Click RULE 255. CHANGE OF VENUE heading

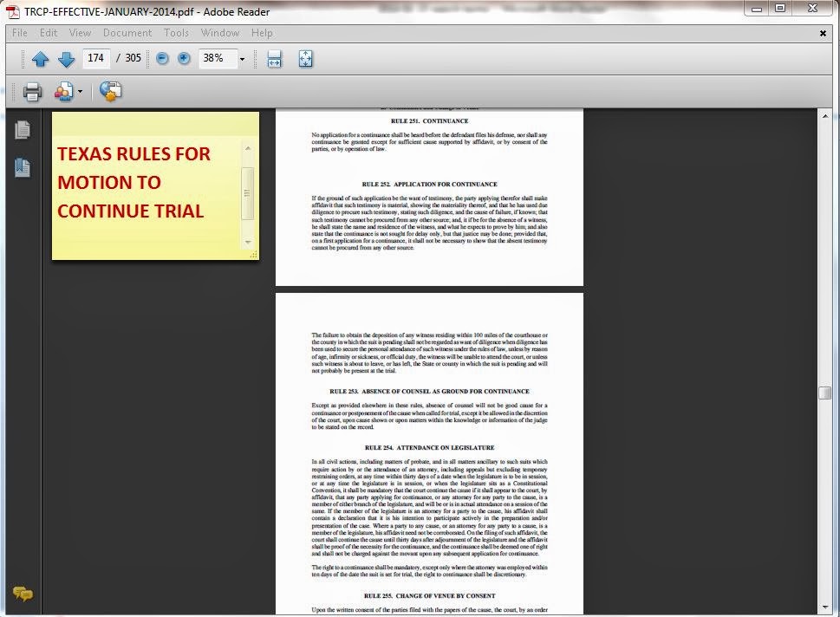(x=430, y=595)
